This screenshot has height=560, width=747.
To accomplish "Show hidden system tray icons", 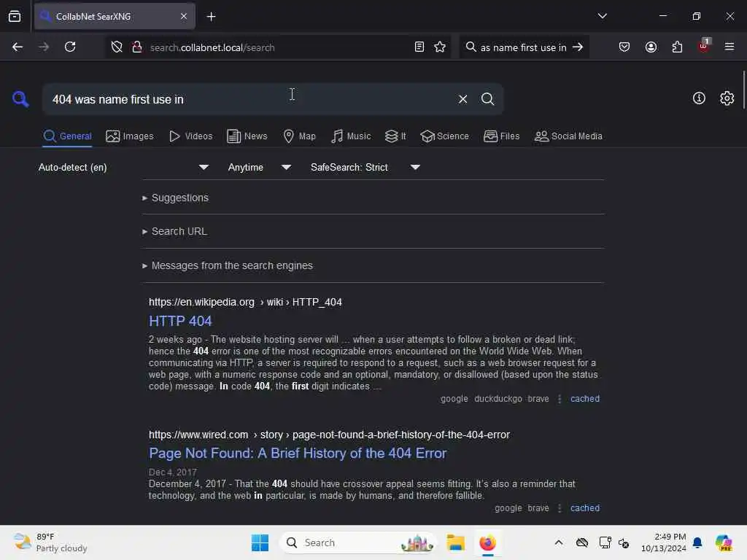I will coord(558,542).
